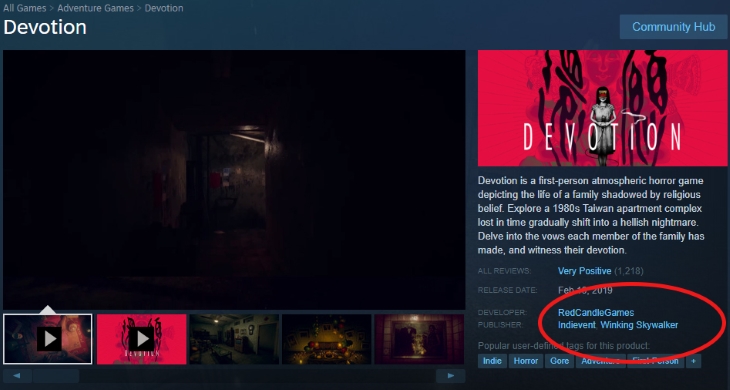View the apartment living room screenshot thumbnail
The width and height of the screenshot is (730, 390).
tap(234, 339)
